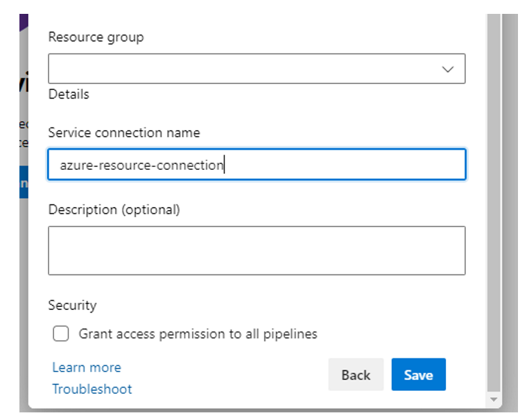Click the Resource group label

pyautogui.click(x=96, y=37)
